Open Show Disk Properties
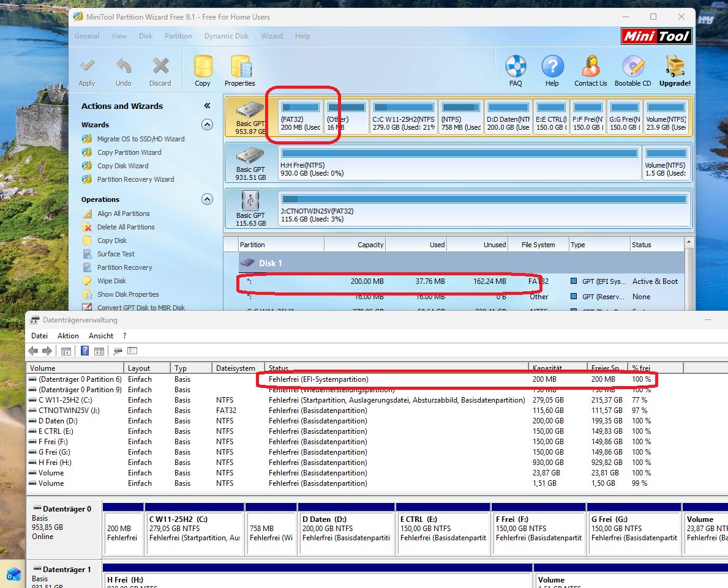The width and height of the screenshot is (728, 588). point(128,294)
